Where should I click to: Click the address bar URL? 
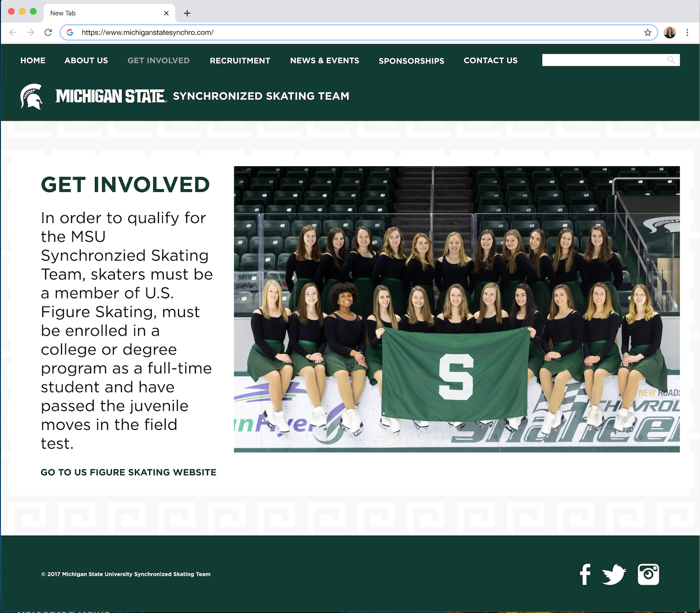[147, 32]
